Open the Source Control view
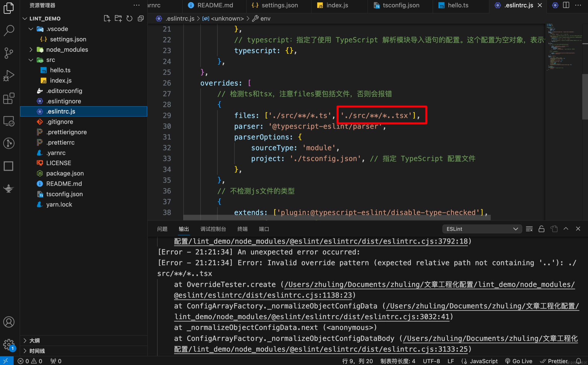The image size is (588, 365). point(9,53)
